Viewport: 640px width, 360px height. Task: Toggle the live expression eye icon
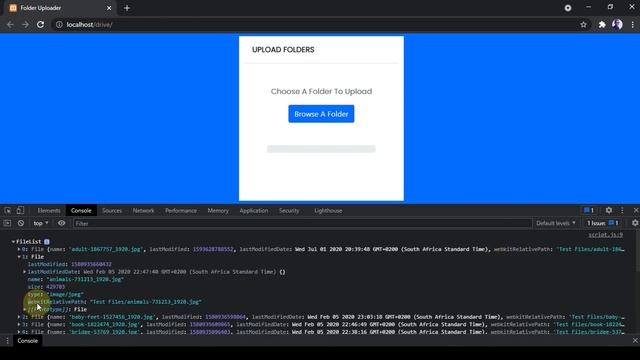point(61,223)
